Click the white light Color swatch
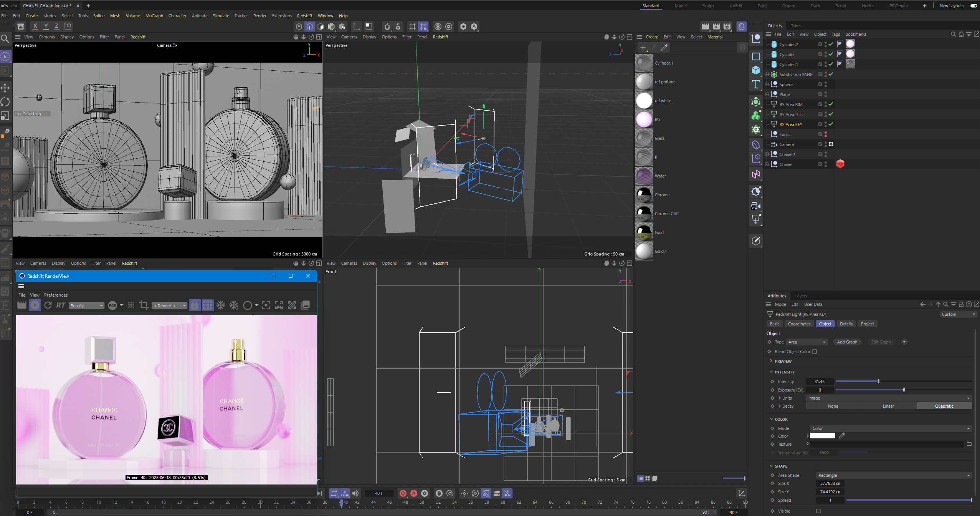Image resolution: width=980 pixels, height=516 pixels. coord(822,436)
